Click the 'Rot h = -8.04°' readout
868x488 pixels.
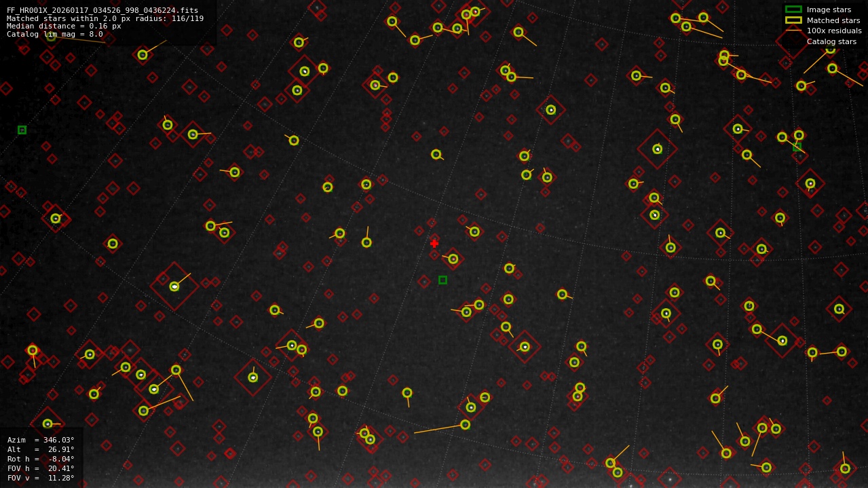(41, 459)
